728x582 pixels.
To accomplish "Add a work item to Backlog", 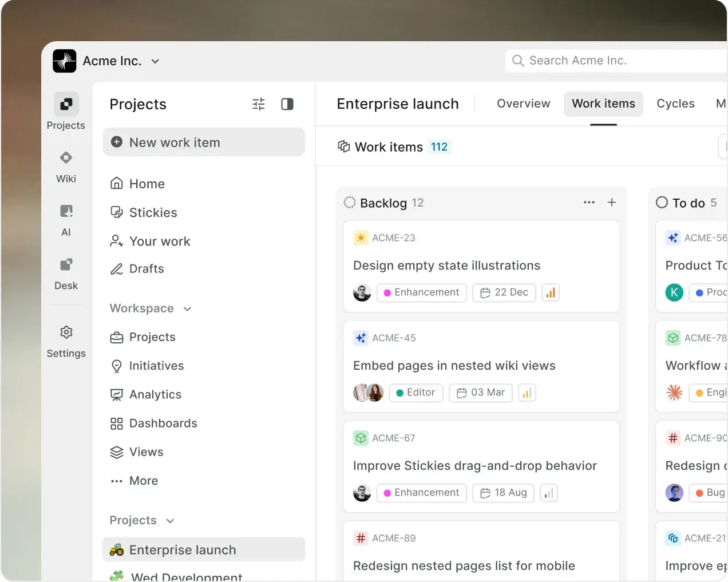I will (612, 202).
